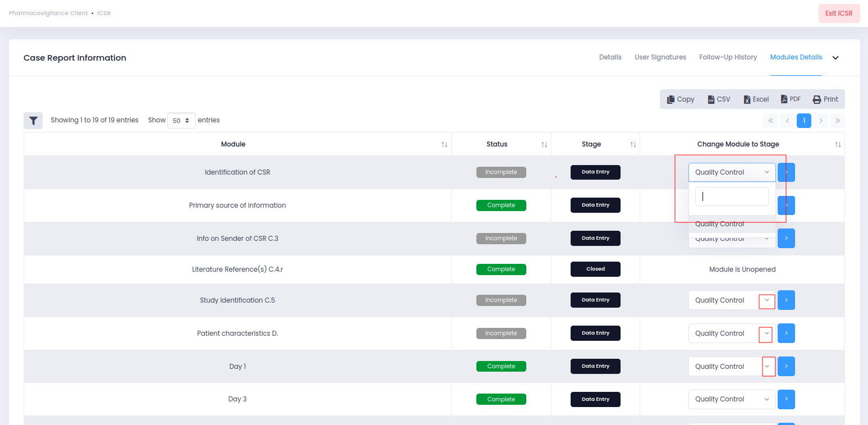The image size is (868, 425).
Task: Select page 1 in the pagination
Action: pos(804,121)
